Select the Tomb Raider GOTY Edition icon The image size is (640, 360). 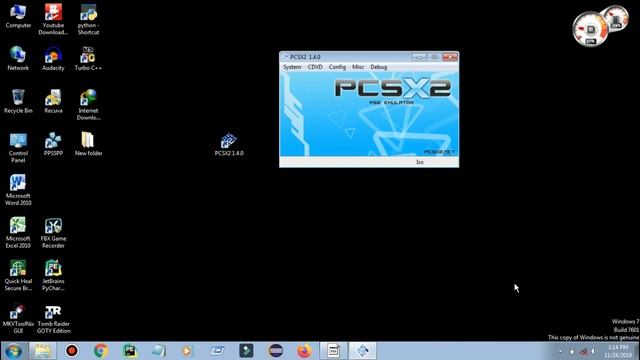pos(53,318)
